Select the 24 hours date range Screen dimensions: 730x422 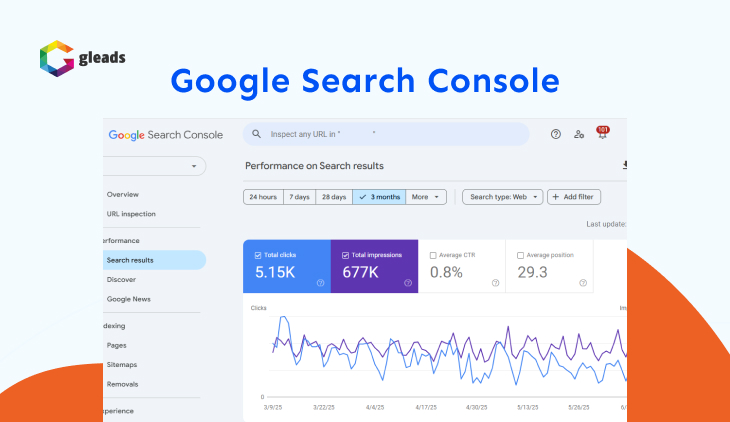click(x=263, y=197)
